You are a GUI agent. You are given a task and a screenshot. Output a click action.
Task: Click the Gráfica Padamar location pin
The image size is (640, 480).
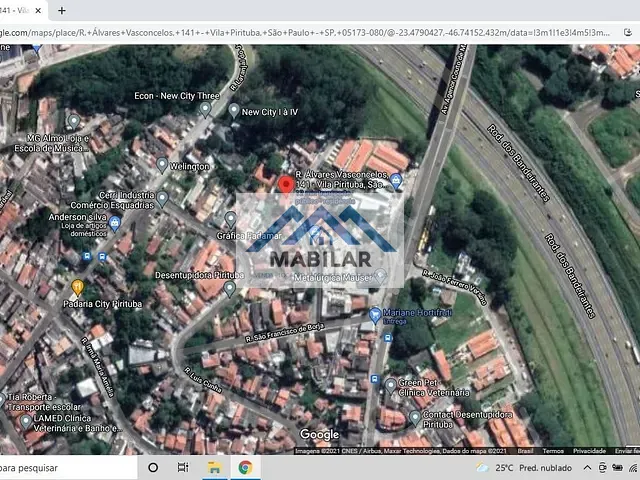tap(231, 219)
